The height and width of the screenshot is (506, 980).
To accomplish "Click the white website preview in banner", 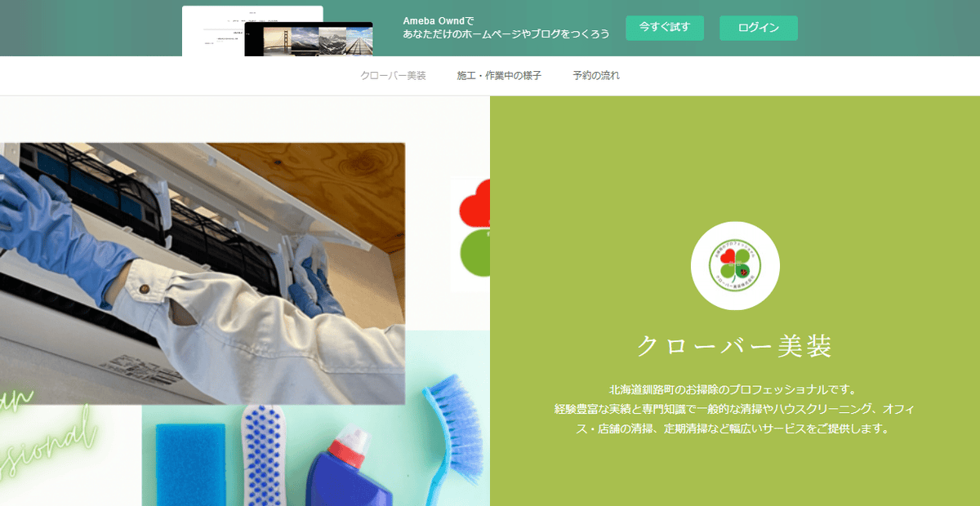I will tap(214, 33).
